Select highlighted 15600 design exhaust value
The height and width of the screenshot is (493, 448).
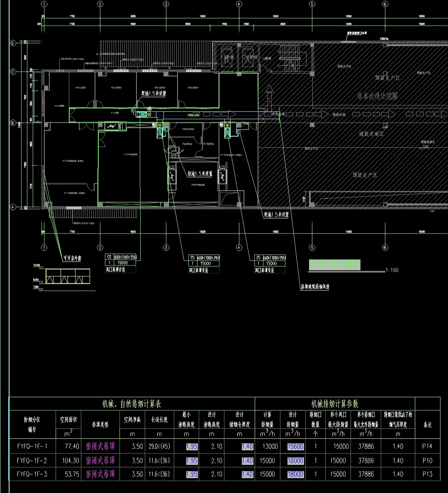295,447
